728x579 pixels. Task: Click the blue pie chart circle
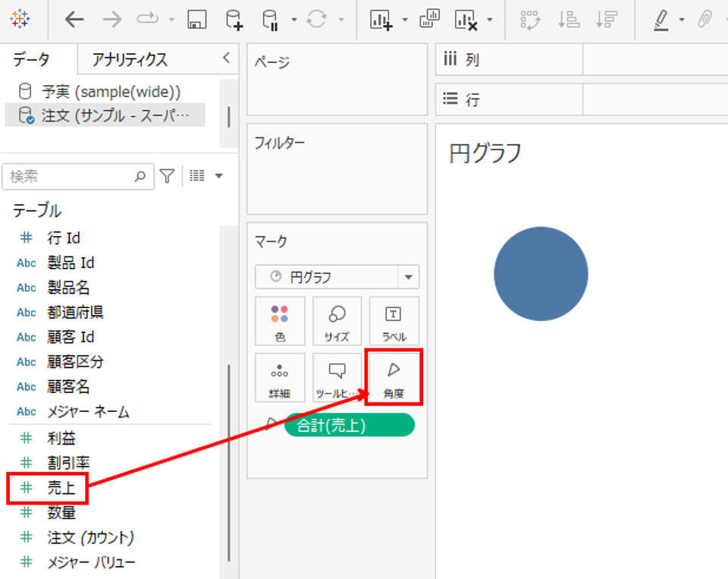click(541, 274)
